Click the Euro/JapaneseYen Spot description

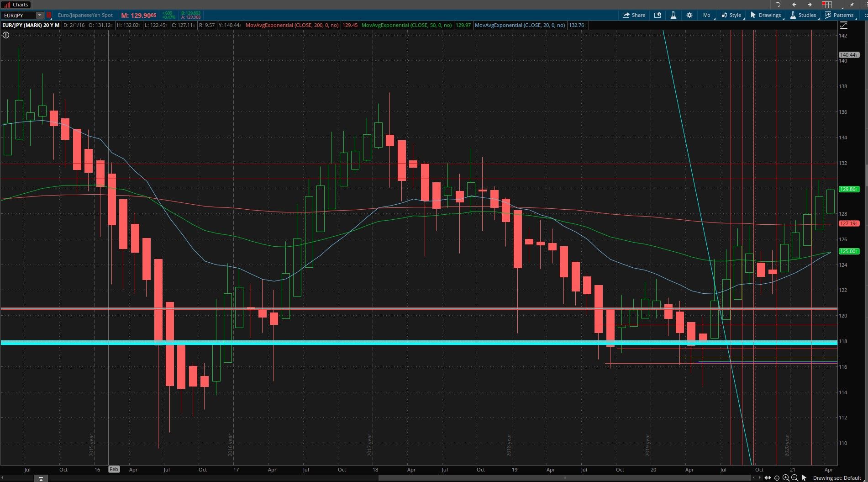tap(85, 15)
